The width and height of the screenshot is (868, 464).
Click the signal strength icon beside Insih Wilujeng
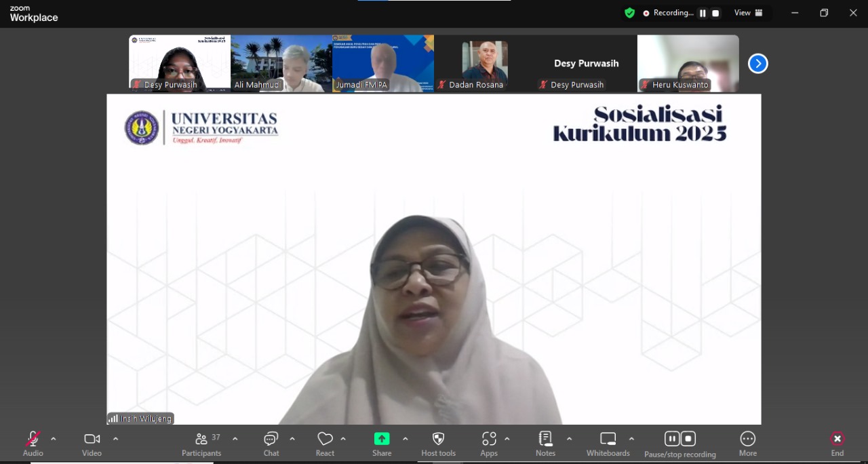click(113, 419)
